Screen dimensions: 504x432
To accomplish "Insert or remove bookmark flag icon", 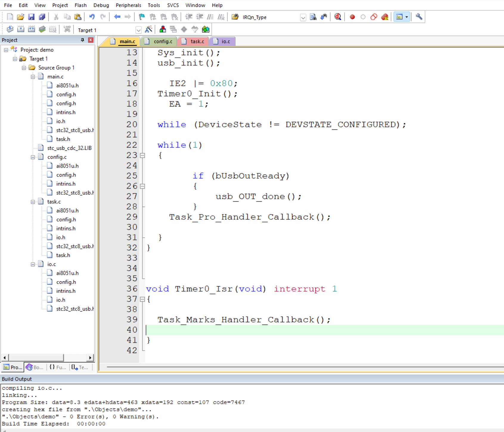I will (x=142, y=17).
